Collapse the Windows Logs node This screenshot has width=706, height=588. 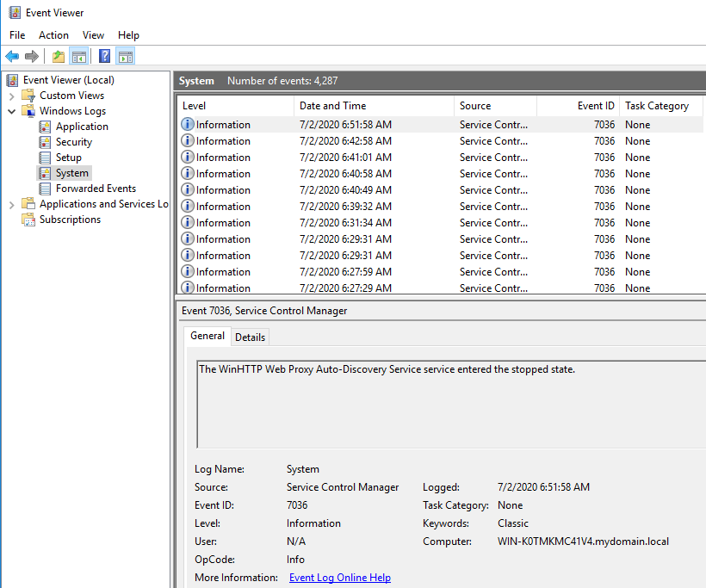click(11, 111)
